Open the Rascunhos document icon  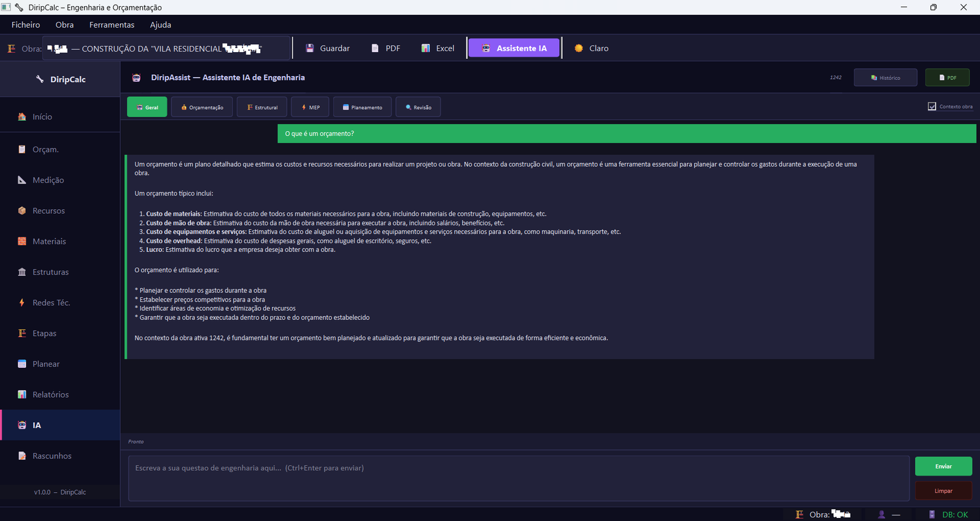coord(22,456)
